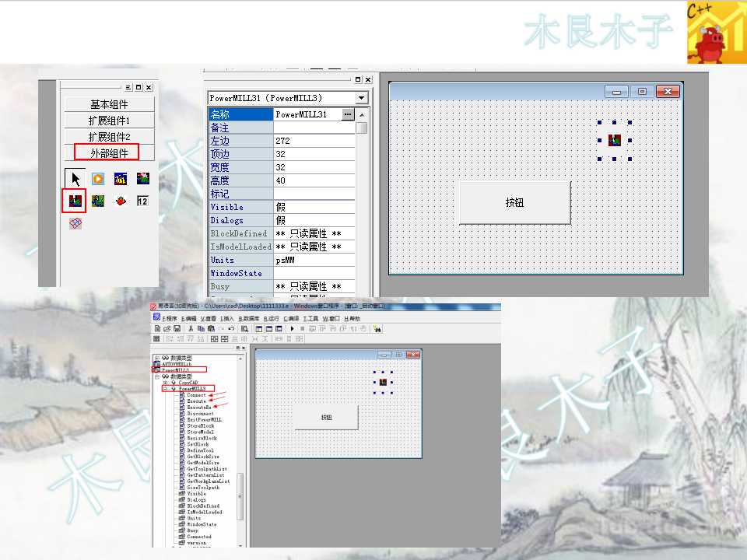747x560 pixels.
Task: Click the 备注 property value field
Action: (x=314, y=128)
